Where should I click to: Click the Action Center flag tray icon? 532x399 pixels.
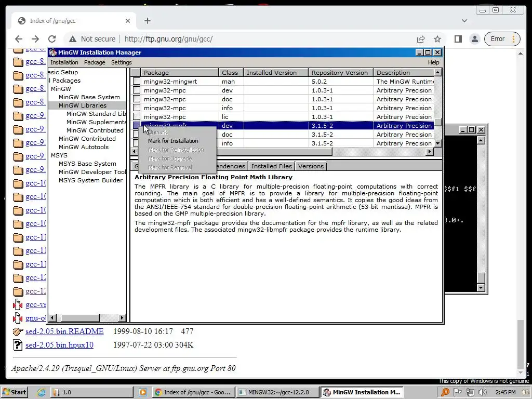click(458, 392)
